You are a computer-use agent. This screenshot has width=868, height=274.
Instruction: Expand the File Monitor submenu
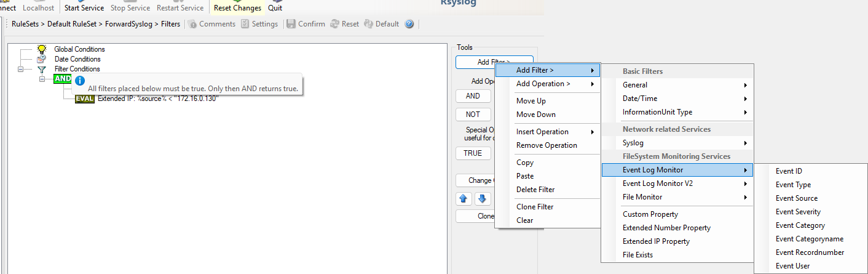[677, 197]
